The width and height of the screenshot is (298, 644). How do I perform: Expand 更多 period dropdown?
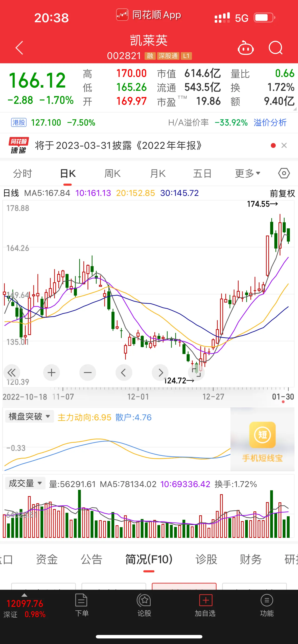(247, 173)
